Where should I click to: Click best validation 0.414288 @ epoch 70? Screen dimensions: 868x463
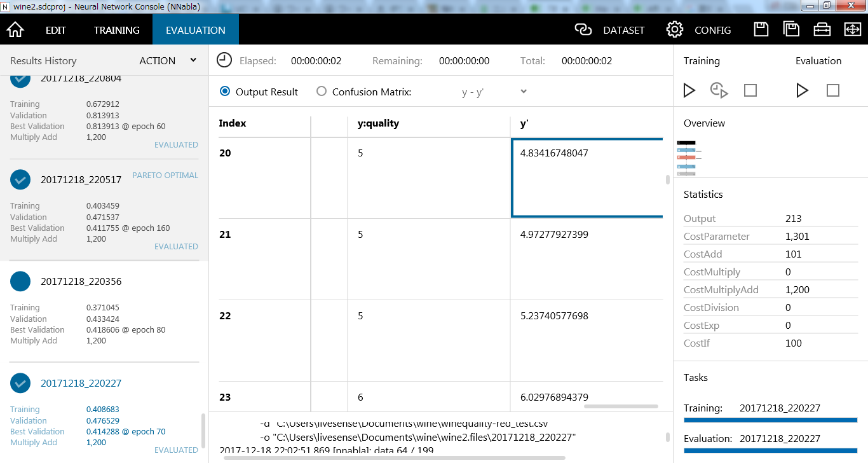pyautogui.click(x=126, y=432)
